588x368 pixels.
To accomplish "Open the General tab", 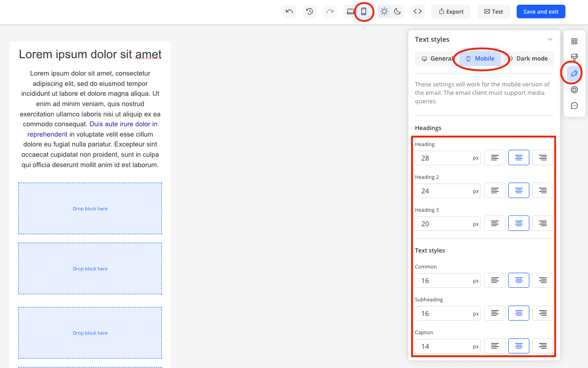I will click(x=437, y=59).
